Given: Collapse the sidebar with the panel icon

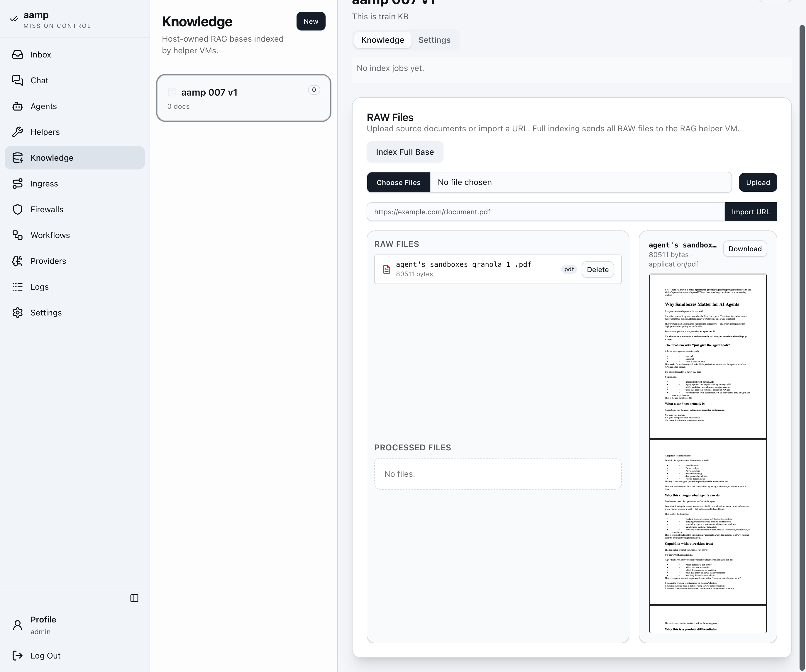Looking at the screenshot, I should (134, 598).
